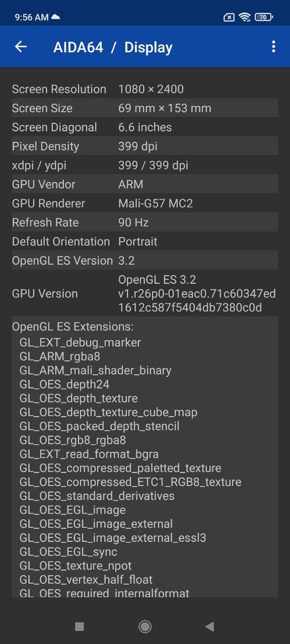The height and width of the screenshot is (644, 290).
Task: Tap the GPU Version entry
Action: tap(145, 293)
